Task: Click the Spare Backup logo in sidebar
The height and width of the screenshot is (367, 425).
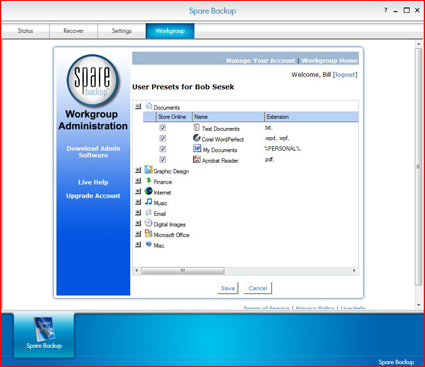Action: click(93, 81)
